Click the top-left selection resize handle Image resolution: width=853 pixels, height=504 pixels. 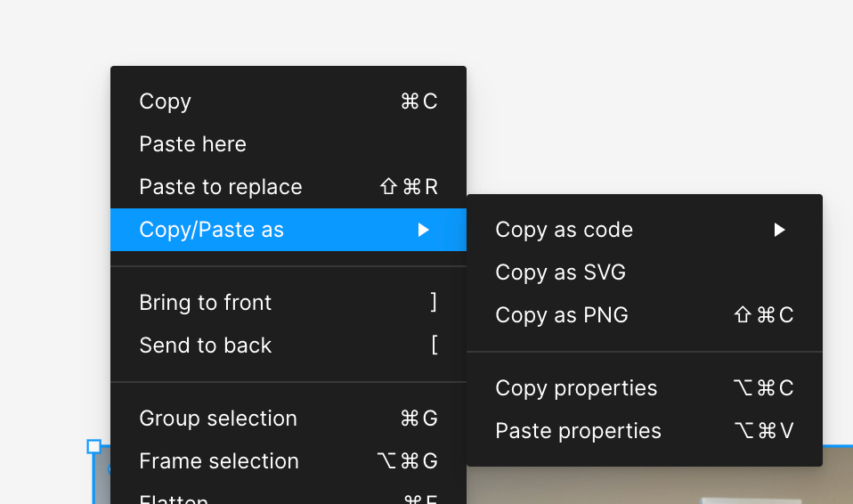(93, 446)
